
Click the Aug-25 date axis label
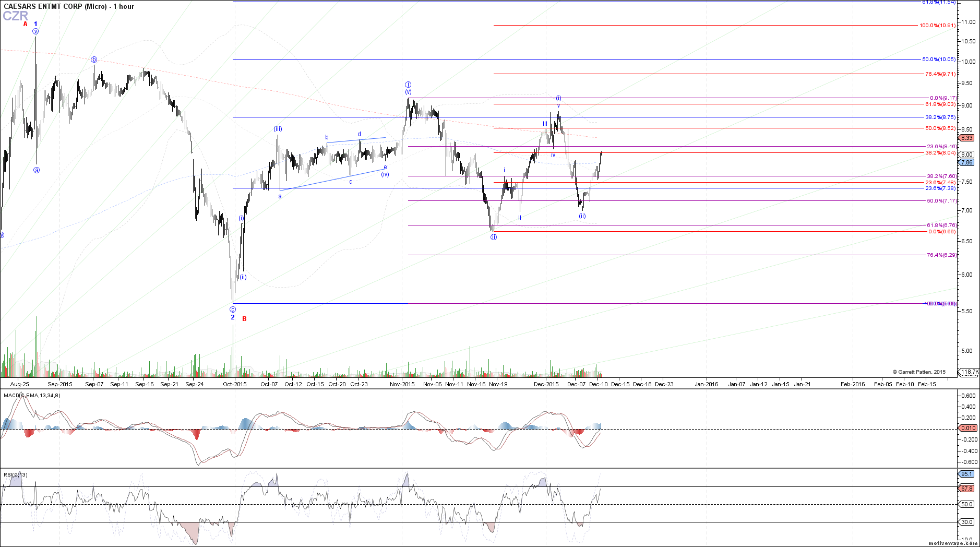(x=19, y=384)
